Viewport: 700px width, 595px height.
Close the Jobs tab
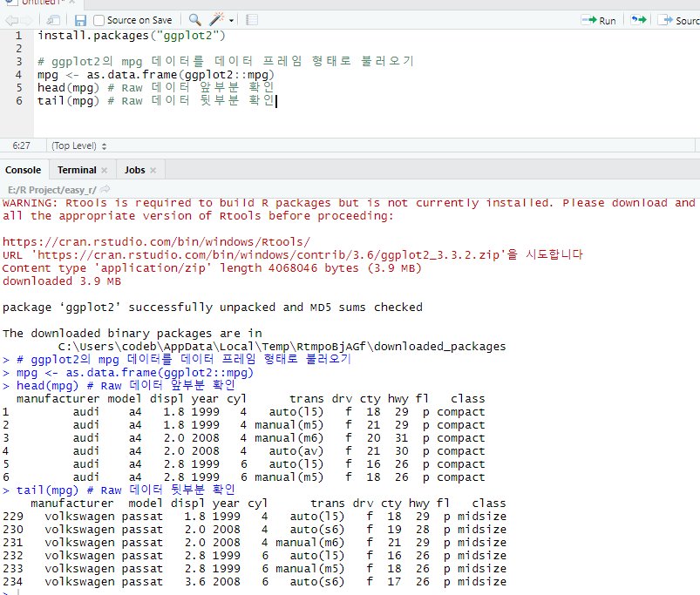pos(153,171)
